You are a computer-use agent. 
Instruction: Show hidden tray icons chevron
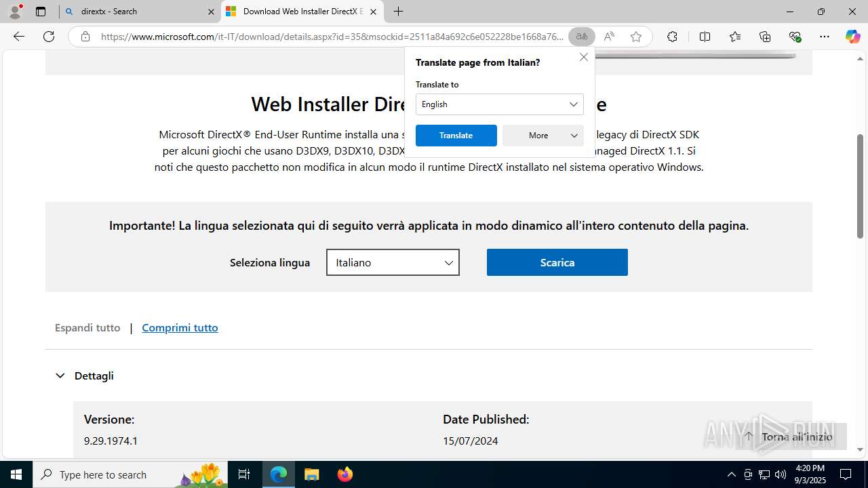point(731,474)
